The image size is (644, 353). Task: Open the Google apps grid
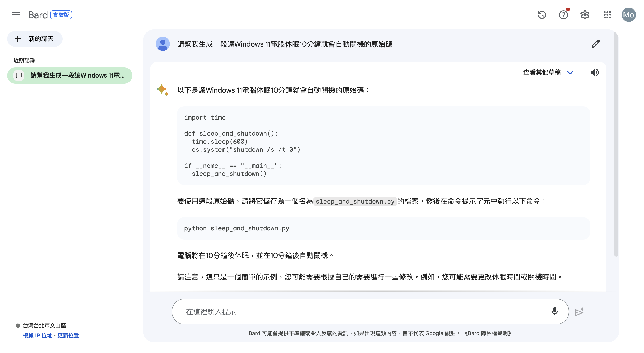[x=607, y=15]
